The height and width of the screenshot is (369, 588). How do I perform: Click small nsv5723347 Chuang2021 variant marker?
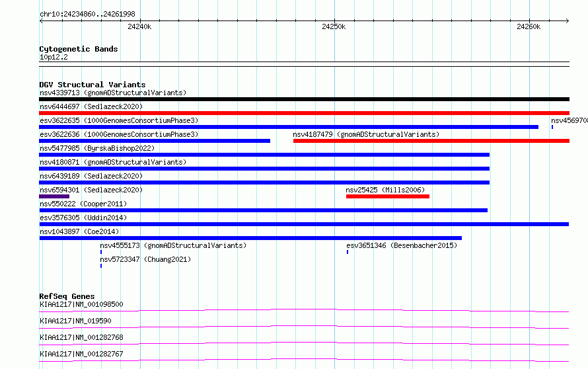[101, 266]
